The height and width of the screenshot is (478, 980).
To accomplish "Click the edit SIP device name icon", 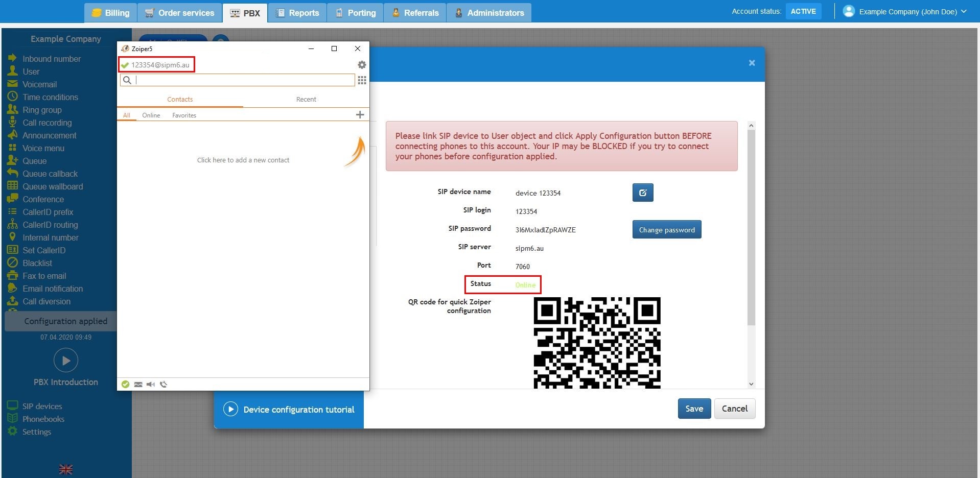I will [x=643, y=193].
